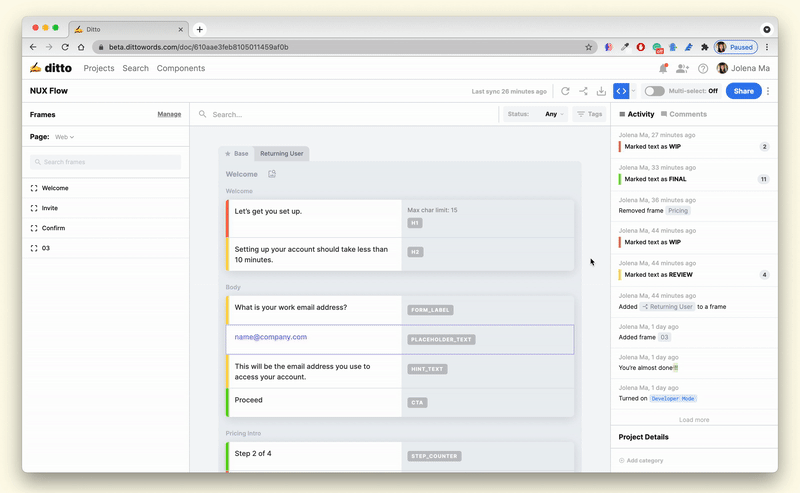Select the Confirm frame in list
800x493 pixels.
tap(106, 228)
